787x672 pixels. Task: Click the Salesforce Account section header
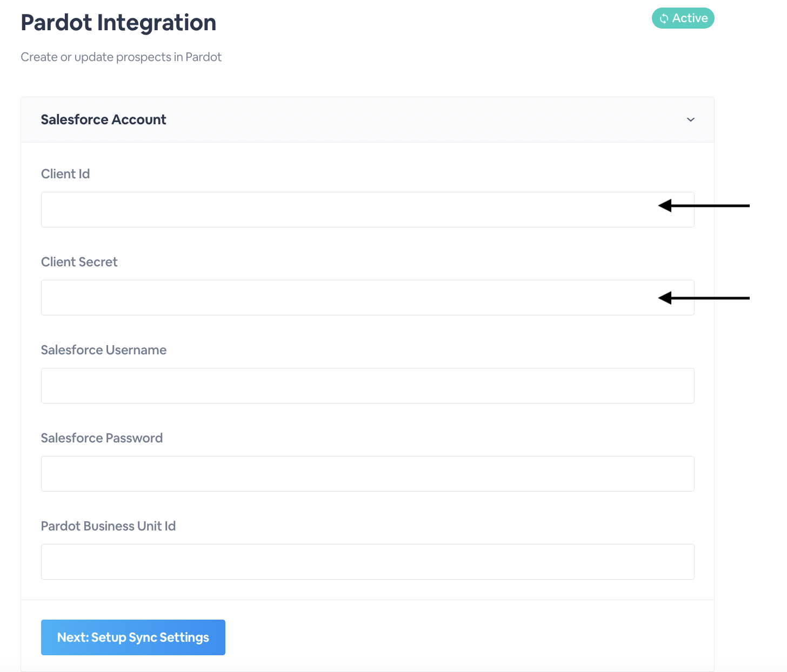(x=368, y=120)
